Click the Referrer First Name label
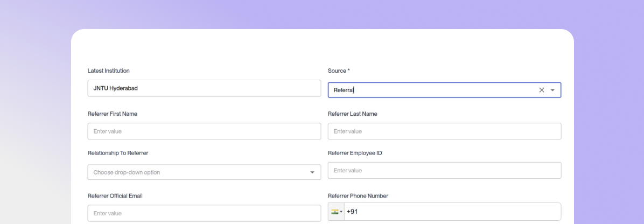The image size is (644, 224). 112,114
